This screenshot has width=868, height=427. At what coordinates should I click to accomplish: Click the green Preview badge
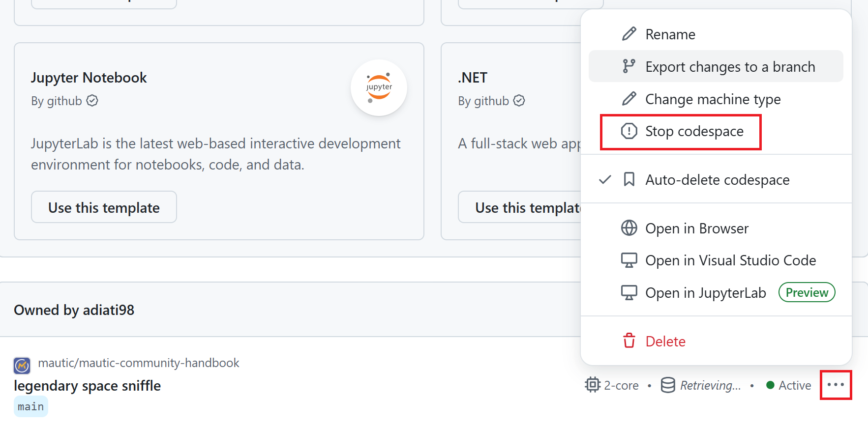pyautogui.click(x=807, y=293)
